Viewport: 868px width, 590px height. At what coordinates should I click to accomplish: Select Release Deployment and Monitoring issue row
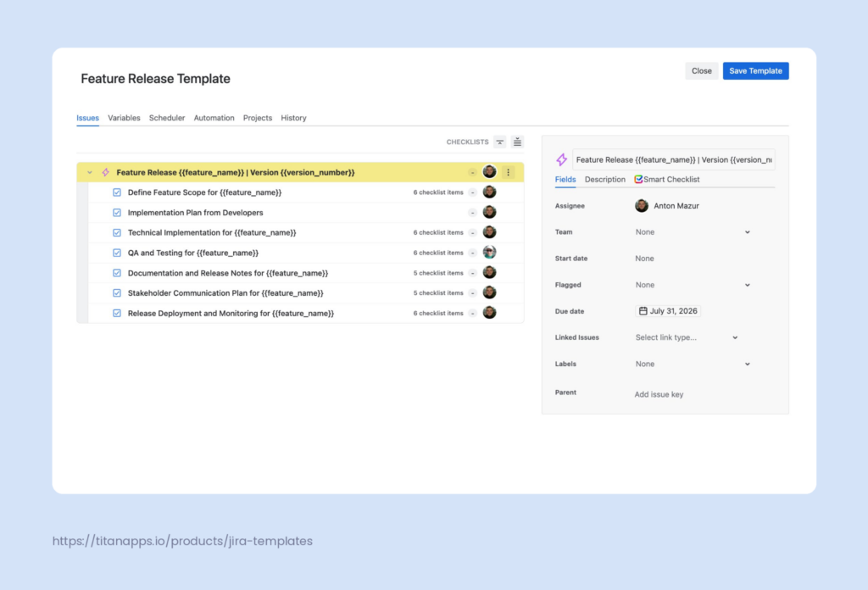pos(305,314)
